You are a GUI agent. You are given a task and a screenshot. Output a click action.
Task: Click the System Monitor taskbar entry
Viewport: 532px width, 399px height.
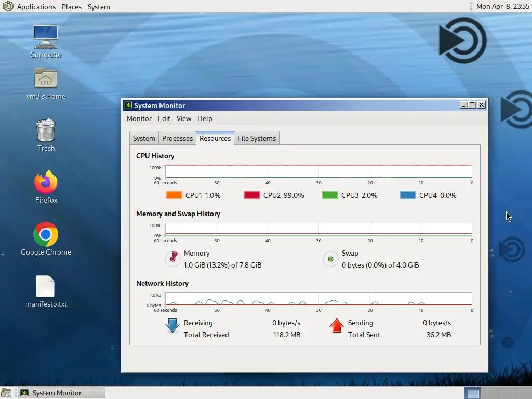tap(61, 393)
